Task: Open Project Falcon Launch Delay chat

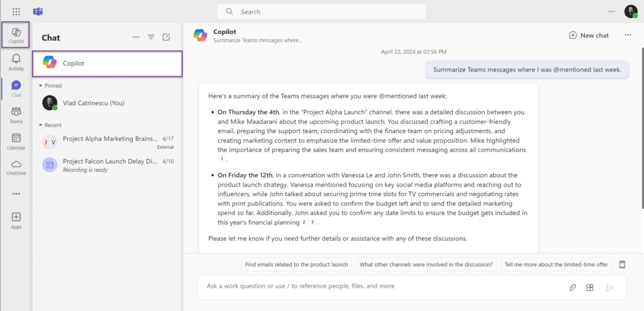Action: pos(107,165)
